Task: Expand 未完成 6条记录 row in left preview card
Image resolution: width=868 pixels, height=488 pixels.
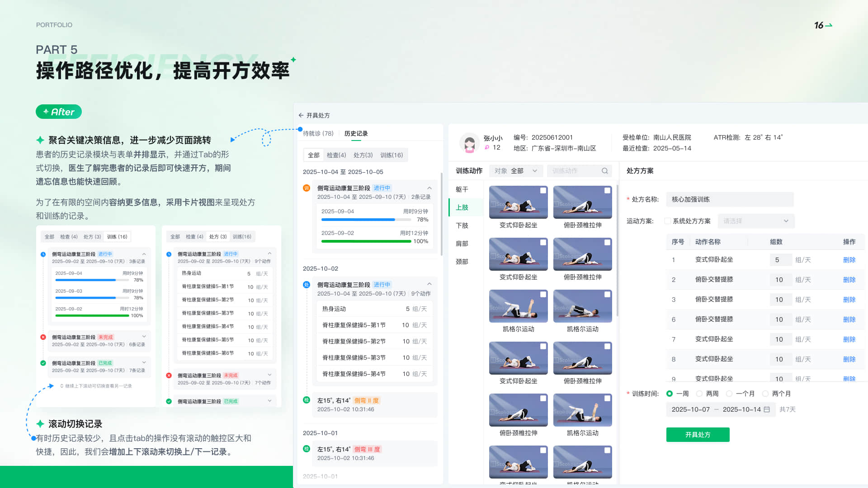Action: pos(144,337)
